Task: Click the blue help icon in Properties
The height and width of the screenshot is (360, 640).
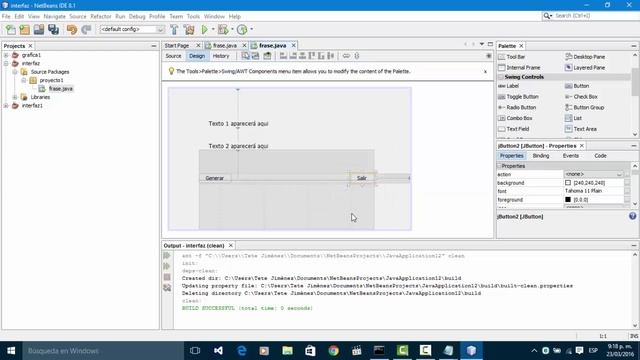Action: tap(632, 216)
